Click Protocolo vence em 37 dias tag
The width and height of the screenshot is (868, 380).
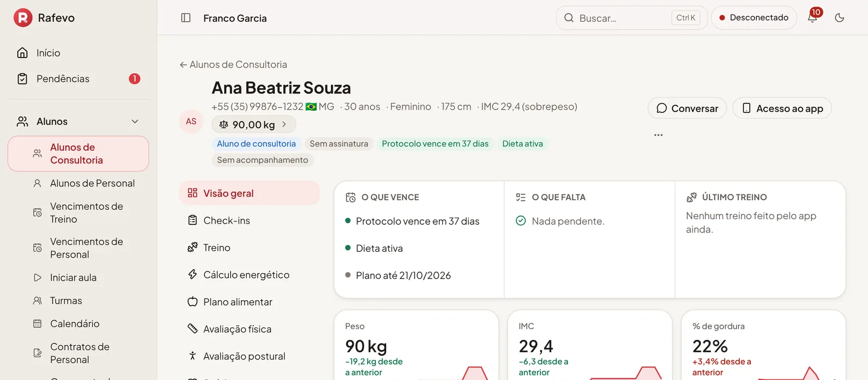(435, 144)
